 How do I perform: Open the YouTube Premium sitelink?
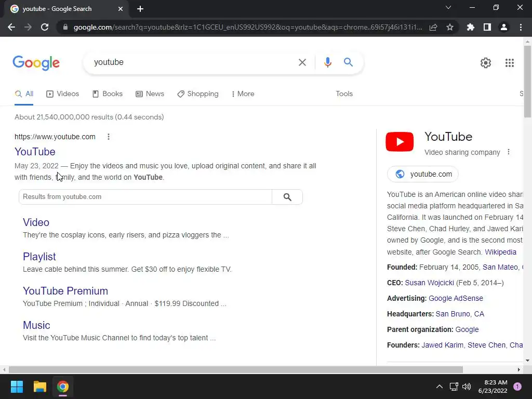tap(65, 291)
